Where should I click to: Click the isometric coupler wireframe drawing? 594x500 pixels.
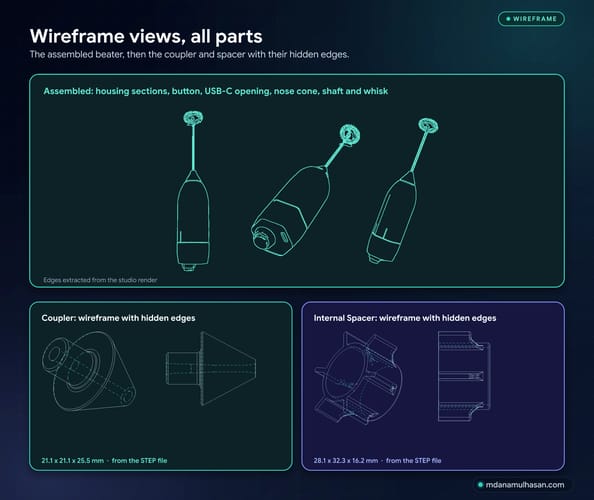tap(89, 371)
